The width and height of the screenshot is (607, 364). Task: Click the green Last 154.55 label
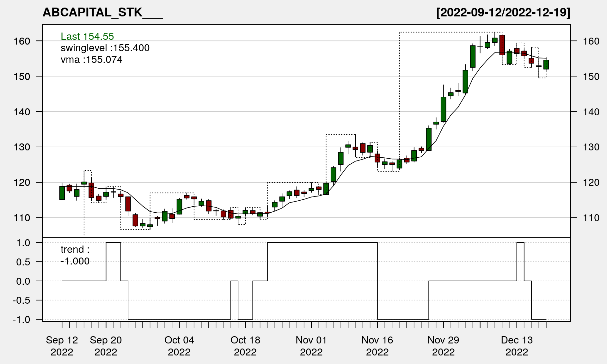87,36
